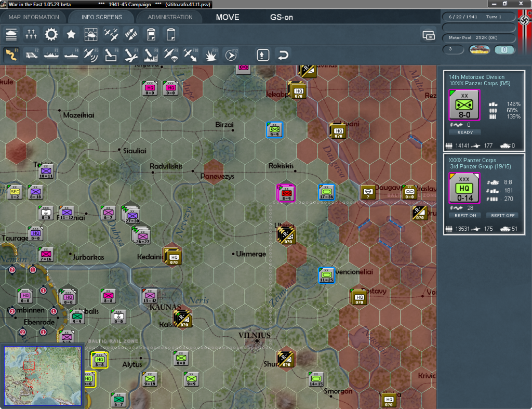Open production screen via the gear icon
Viewport: 532px width, 409px height.
tap(51, 34)
